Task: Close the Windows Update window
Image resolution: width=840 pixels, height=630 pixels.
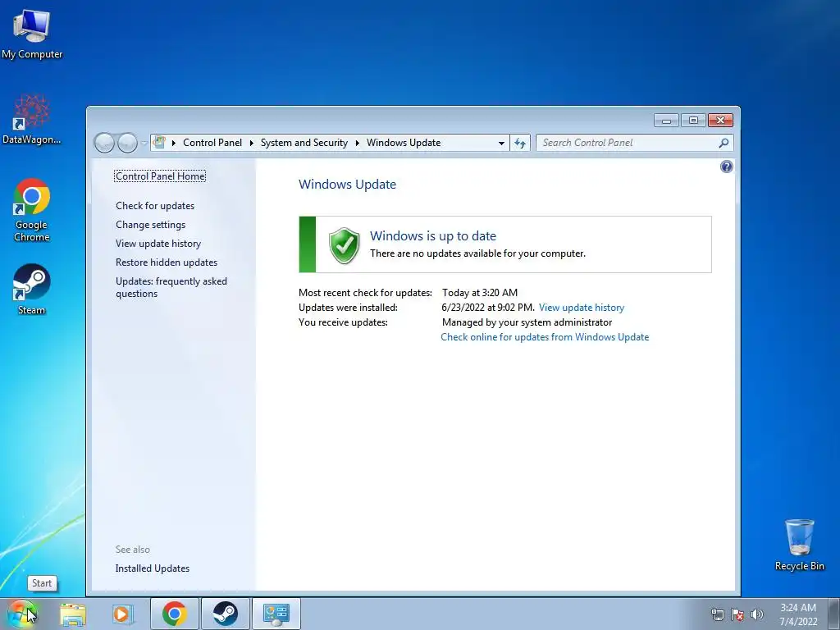Action: point(720,121)
